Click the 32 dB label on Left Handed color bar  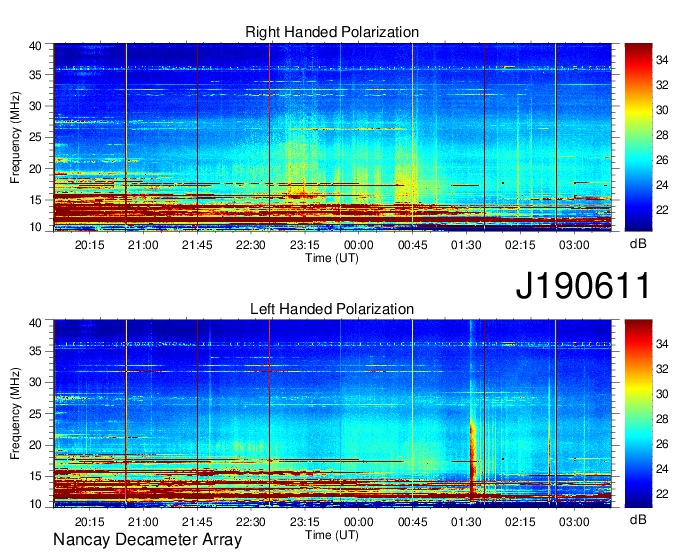(x=662, y=369)
